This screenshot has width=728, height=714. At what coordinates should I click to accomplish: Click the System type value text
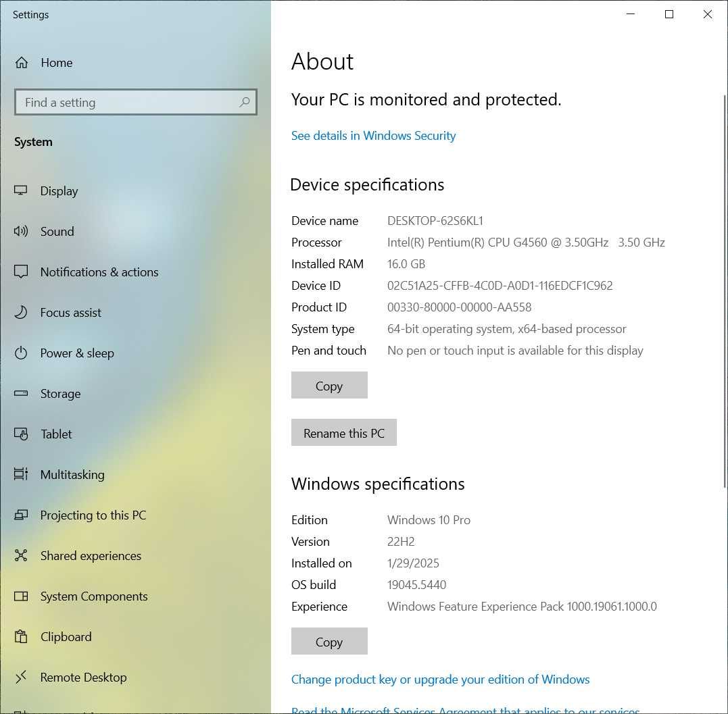coord(506,329)
